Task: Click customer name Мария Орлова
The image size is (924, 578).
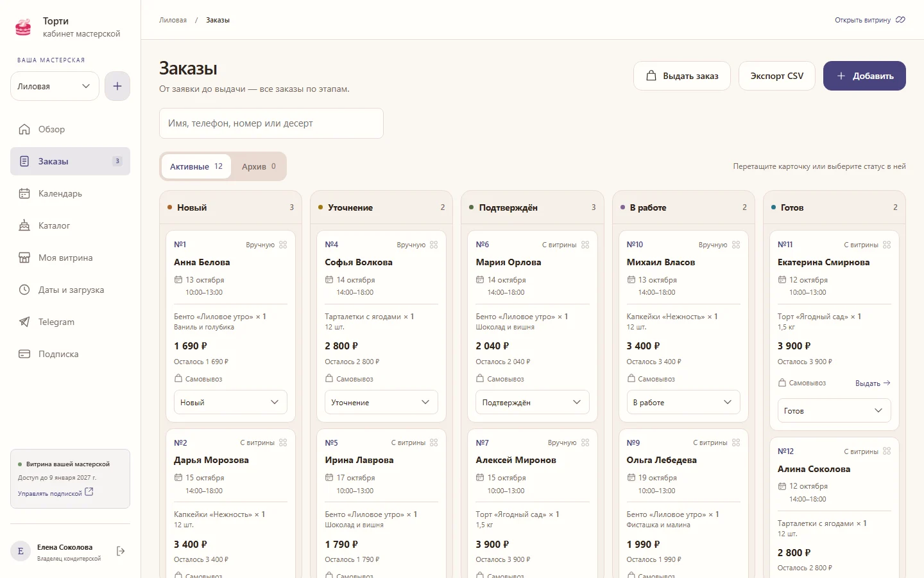Action: point(509,262)
